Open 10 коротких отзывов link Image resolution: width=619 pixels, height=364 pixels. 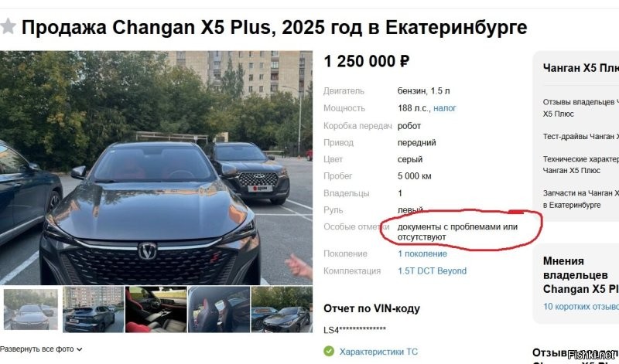point(581,306)
